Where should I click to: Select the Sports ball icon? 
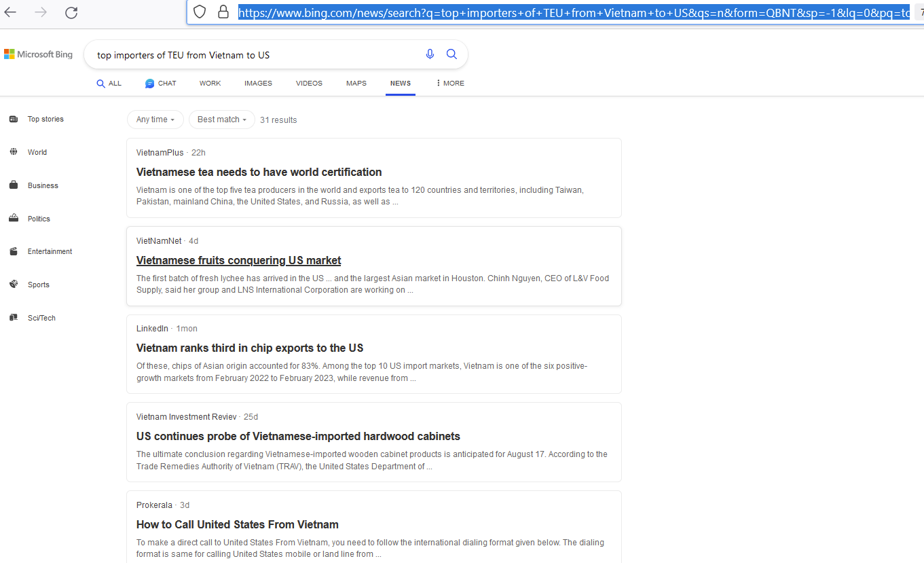click(x=14, y=285)
